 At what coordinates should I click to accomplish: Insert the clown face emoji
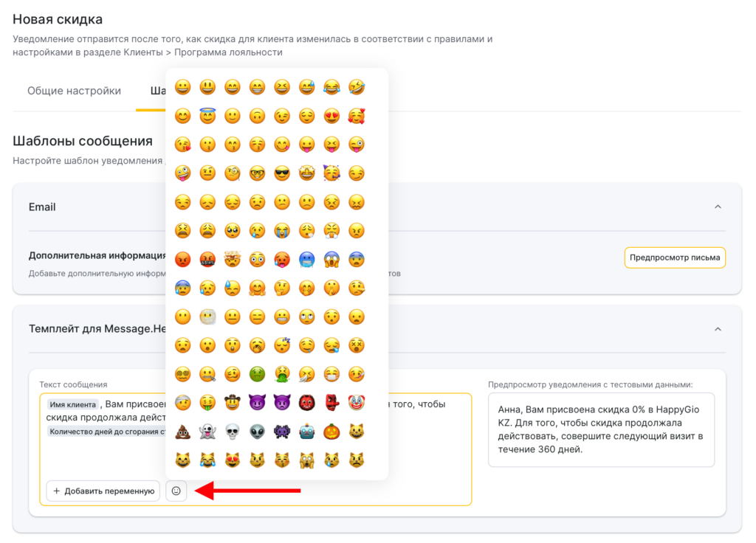coord(356,404)
